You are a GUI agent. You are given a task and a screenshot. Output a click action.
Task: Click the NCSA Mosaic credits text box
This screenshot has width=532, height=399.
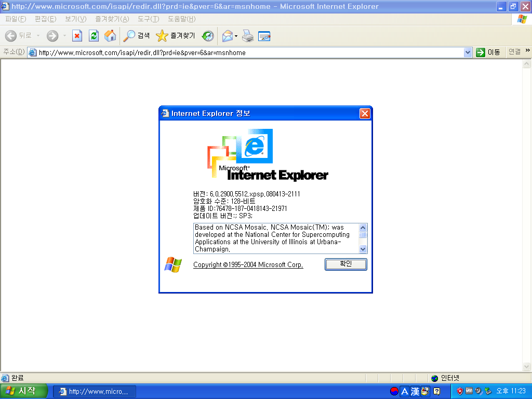tap(276, 238)
